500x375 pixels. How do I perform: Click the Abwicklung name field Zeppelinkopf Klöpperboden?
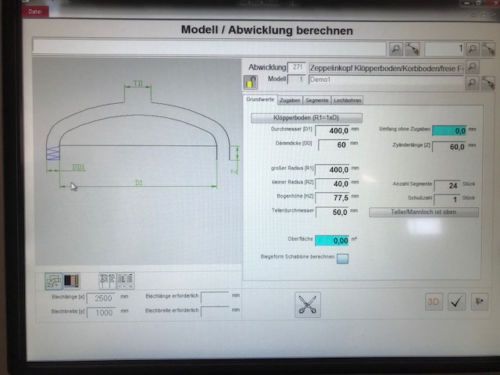pyautogui.click(x=386, y=68)
